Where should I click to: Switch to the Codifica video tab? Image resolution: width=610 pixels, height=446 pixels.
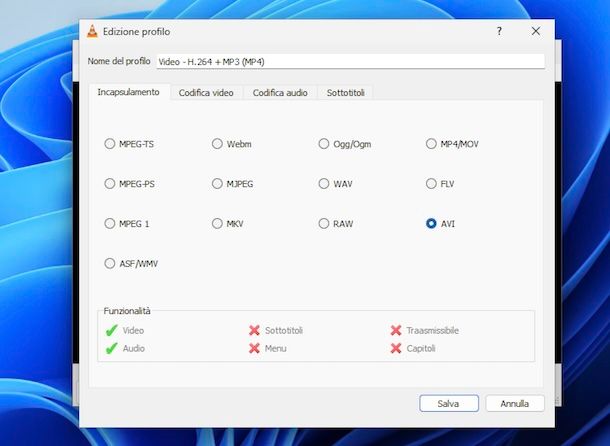pos(206,93)
